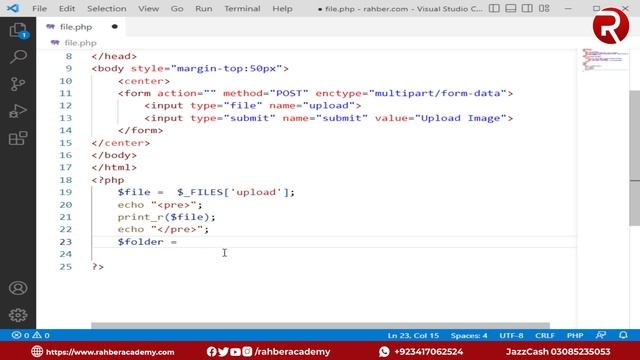Screen dimensions: 640x360
Task: Click </html> tag on line 17
Action: coord(114,167)
